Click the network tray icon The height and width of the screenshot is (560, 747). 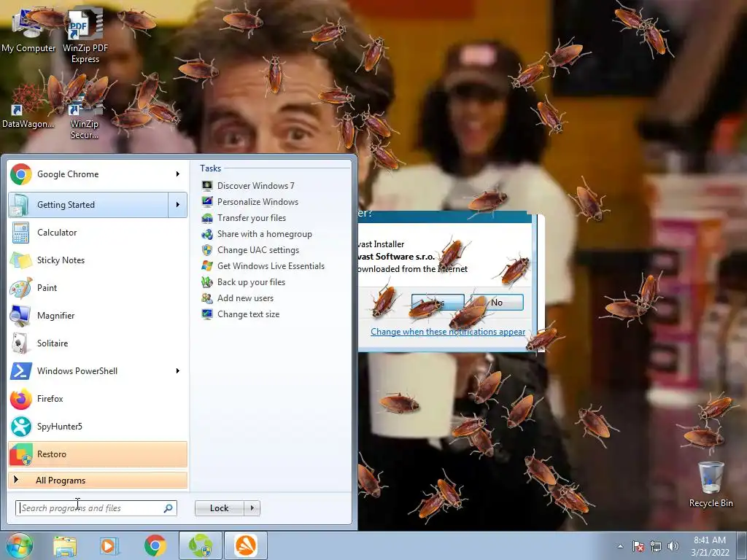[x=656, y=546]
